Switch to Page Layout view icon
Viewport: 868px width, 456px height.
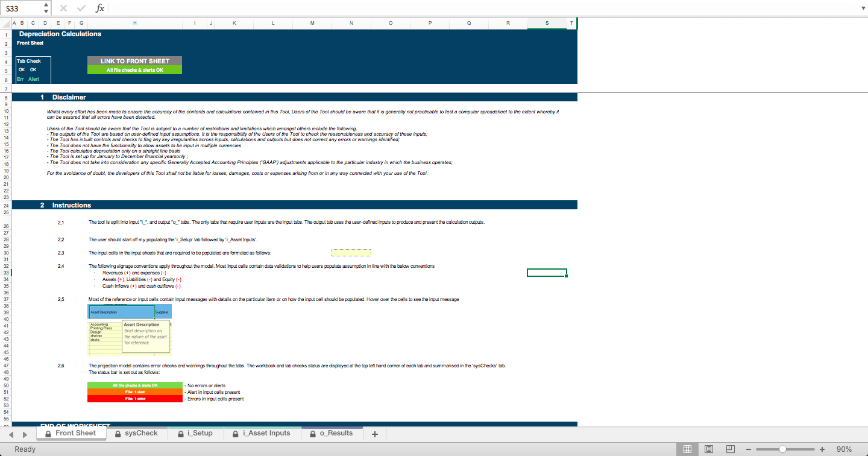(x=708, y=449)
